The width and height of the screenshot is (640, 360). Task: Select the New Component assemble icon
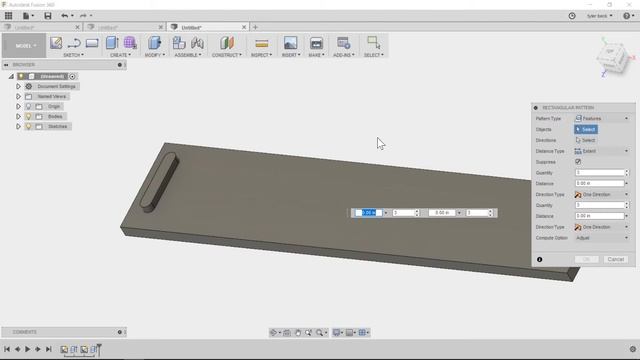(x=179, y=43)
